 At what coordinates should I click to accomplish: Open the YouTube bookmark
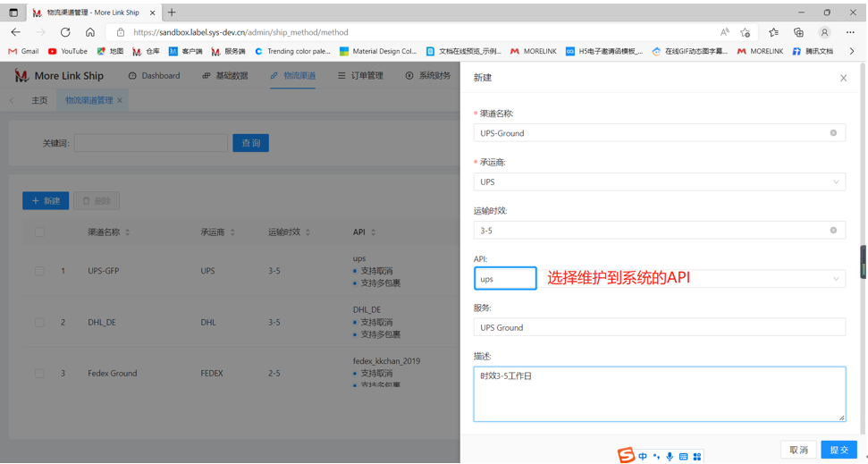(x=68, y=52)
